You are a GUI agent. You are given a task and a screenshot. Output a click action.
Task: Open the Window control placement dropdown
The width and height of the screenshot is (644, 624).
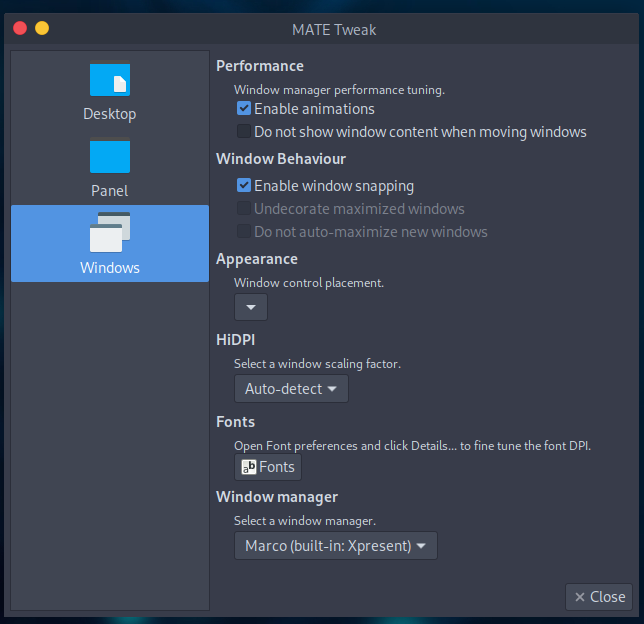251,307
